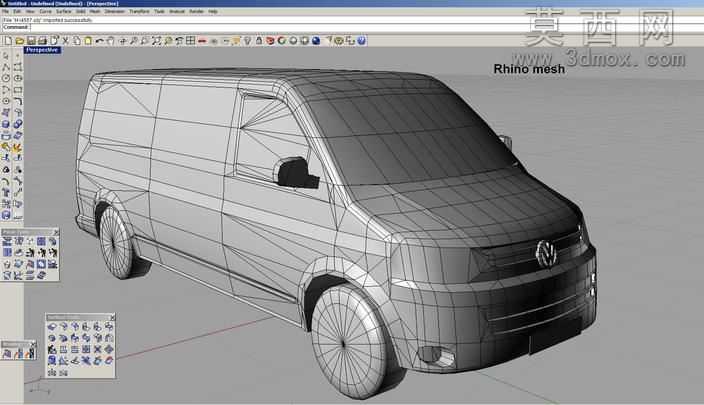Image resolution: width=704 pixels, height=405 pixels.
Task: Click the Cut scissors icon
Action: pos(66,41)
